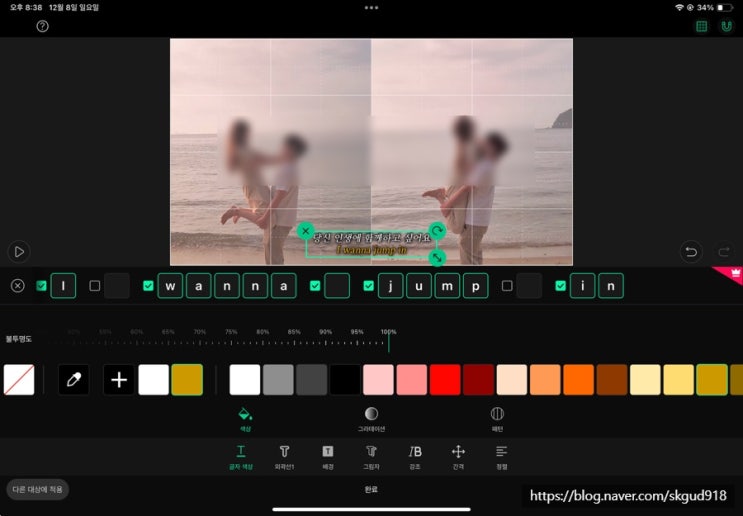Open the 글자 색상 text color option

click(241, 457)
